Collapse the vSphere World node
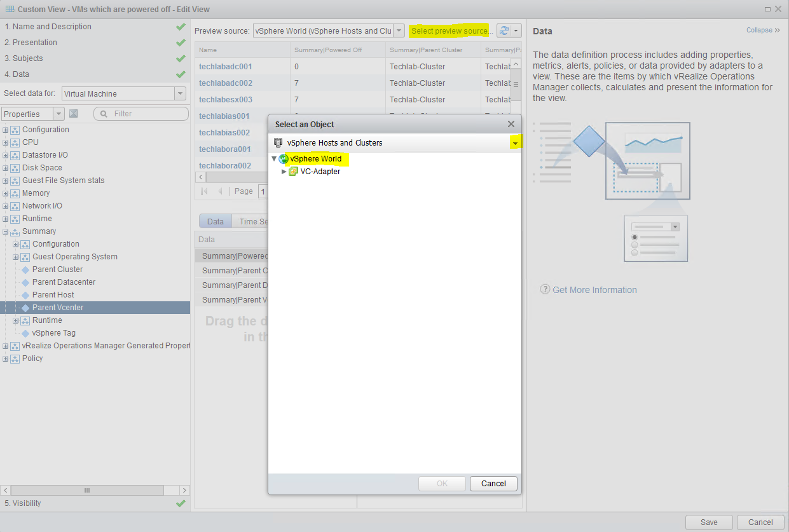Viewport: 789px width, 532px height. (x=274, y=159)
